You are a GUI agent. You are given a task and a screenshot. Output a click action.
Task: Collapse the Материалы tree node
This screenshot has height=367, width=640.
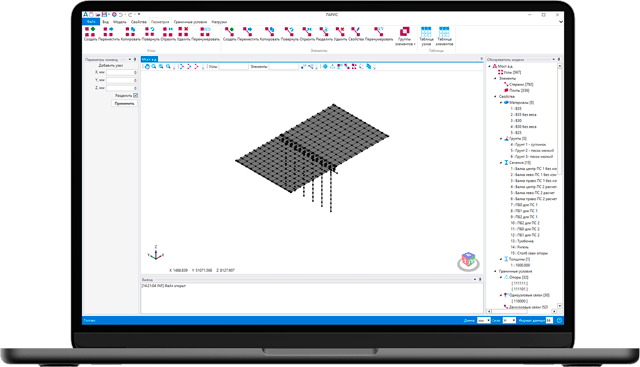point(501,102)
